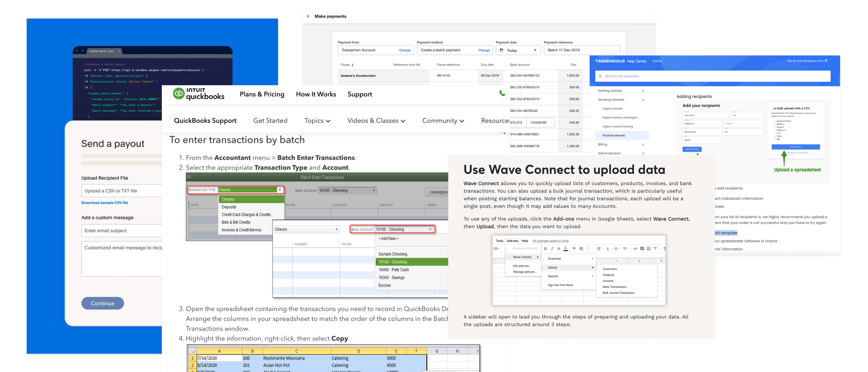Choose Upload in Wave Connect submenu
The width and height of the screenshot is (868, 372).
click(x=569, y=267)
